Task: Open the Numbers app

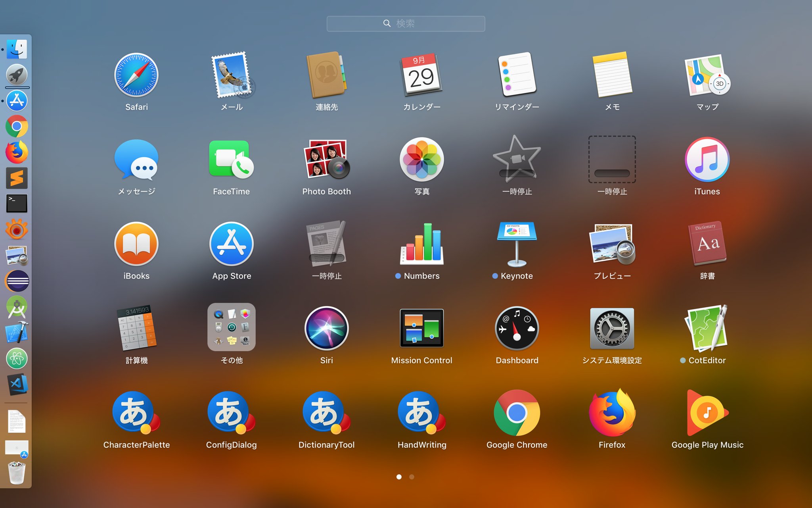Action: 421,244
